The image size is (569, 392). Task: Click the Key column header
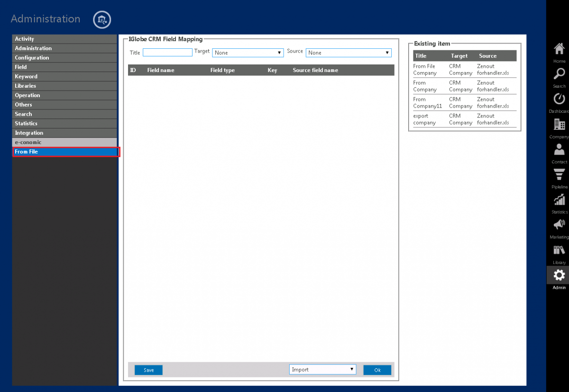(272, 70)
